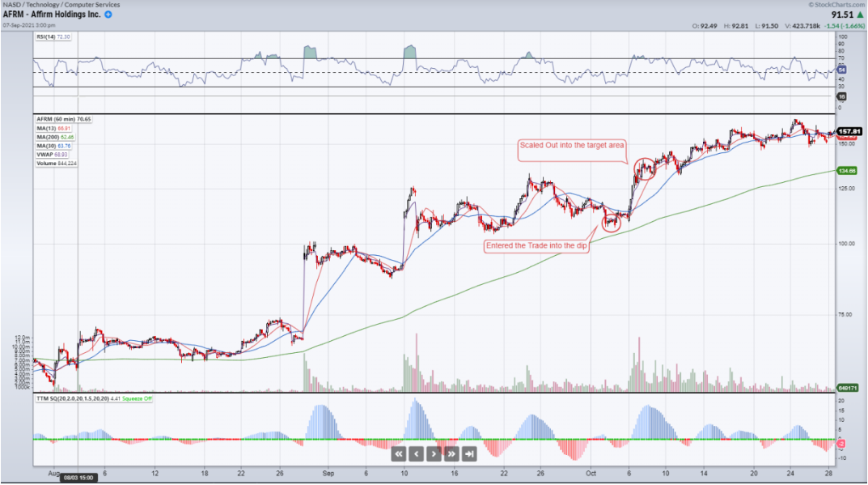The width and height of the screenshot is (868, 485).
Task: Click the "Entered the Trade into the dip" annotation
Action: [x=536, y=245]
